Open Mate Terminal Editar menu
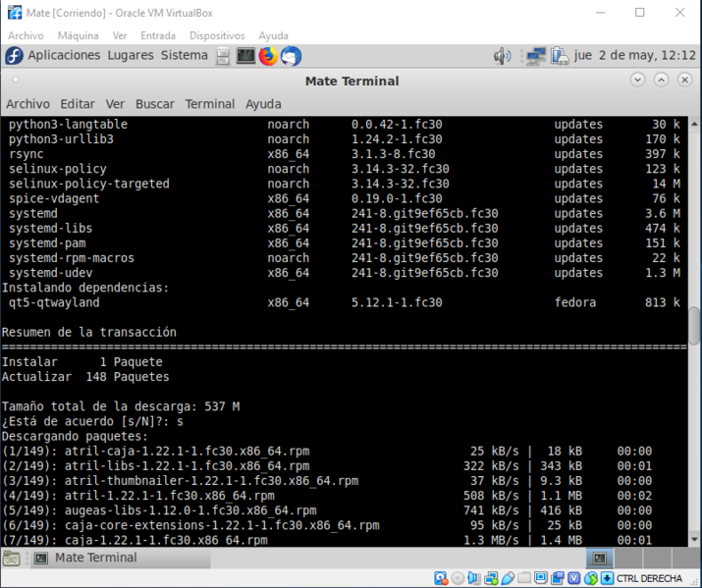The width and height of the screenshot is (702, 588). pos(78,104)
